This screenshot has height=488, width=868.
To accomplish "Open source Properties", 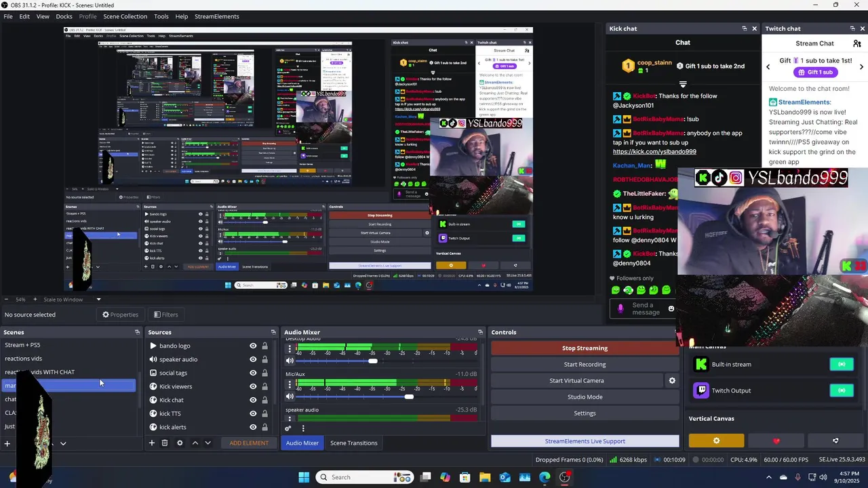I will [120, 314].
